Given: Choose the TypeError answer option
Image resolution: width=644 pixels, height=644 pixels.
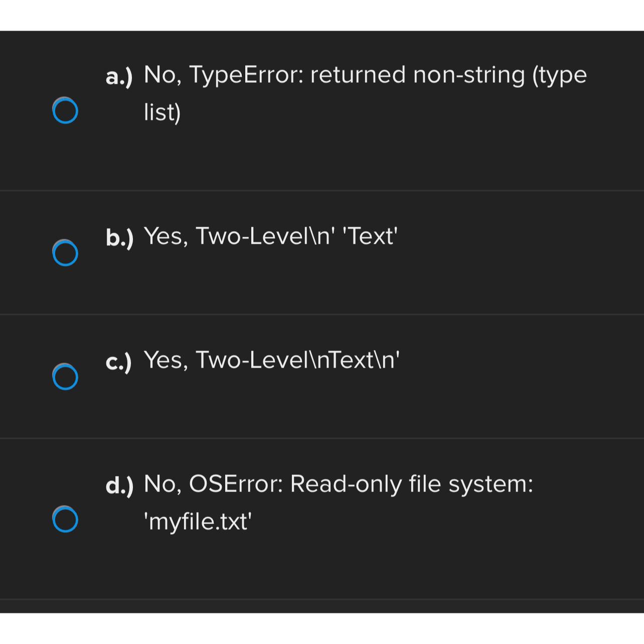Looking at the screenshot, I should [x=351, y=75].
